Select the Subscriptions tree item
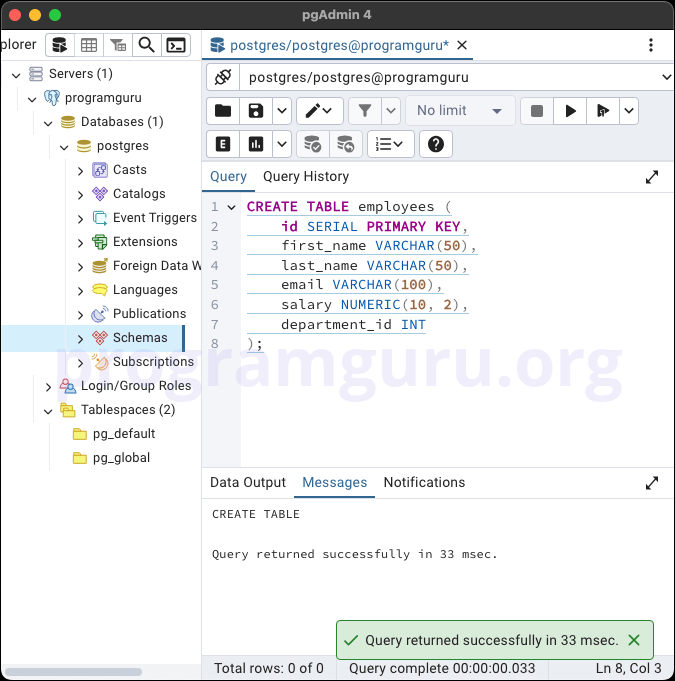The height and width of the screenshot is (681, 675). (x=153, y=362)
